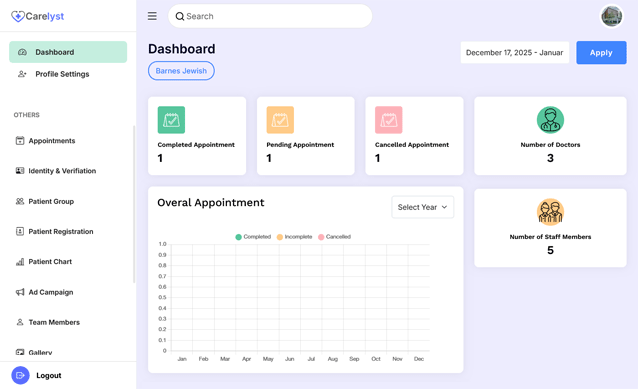Click the orange Incomplete legend dot

click(x=280, y=237)
